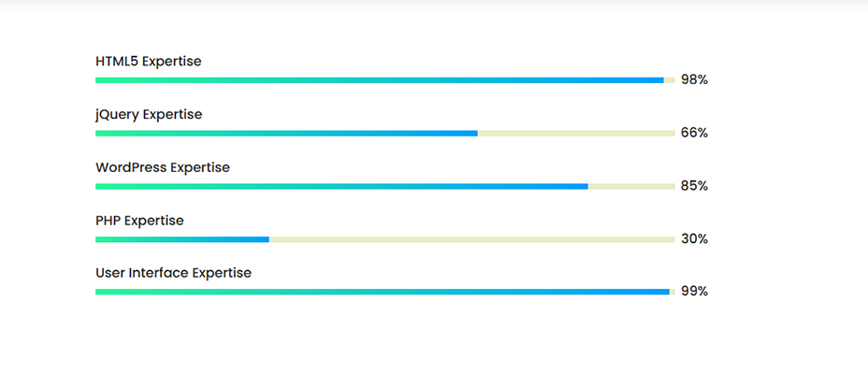Select the 30% percentage value

(x=694, y=239)
